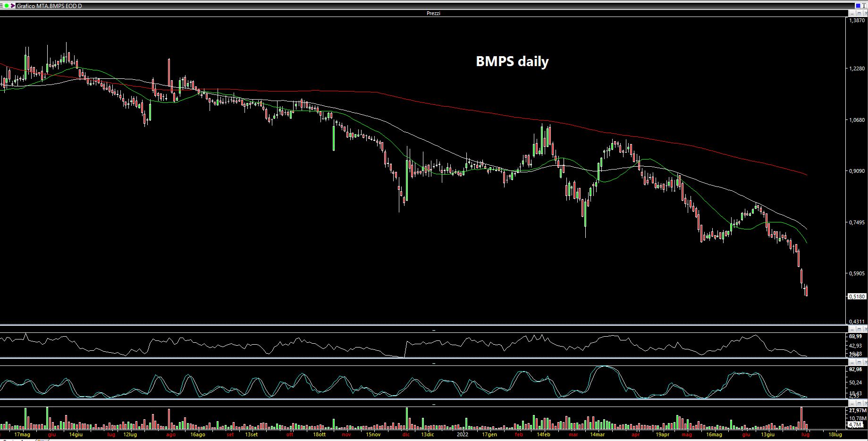Click the '12lug' date on the time axis
This screenshot has height=441, width=868.
click(130, 434)
